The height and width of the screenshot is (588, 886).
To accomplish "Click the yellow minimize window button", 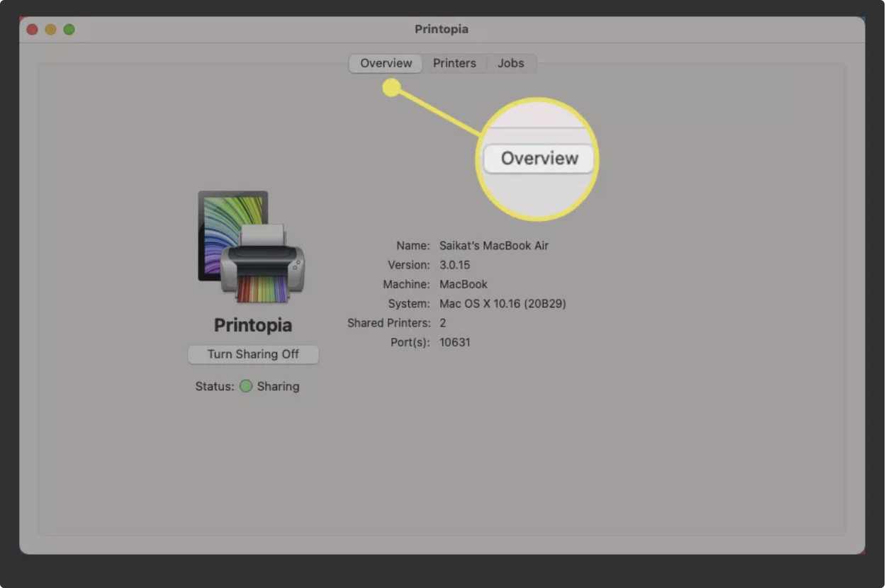I will (x=50, y=29).
